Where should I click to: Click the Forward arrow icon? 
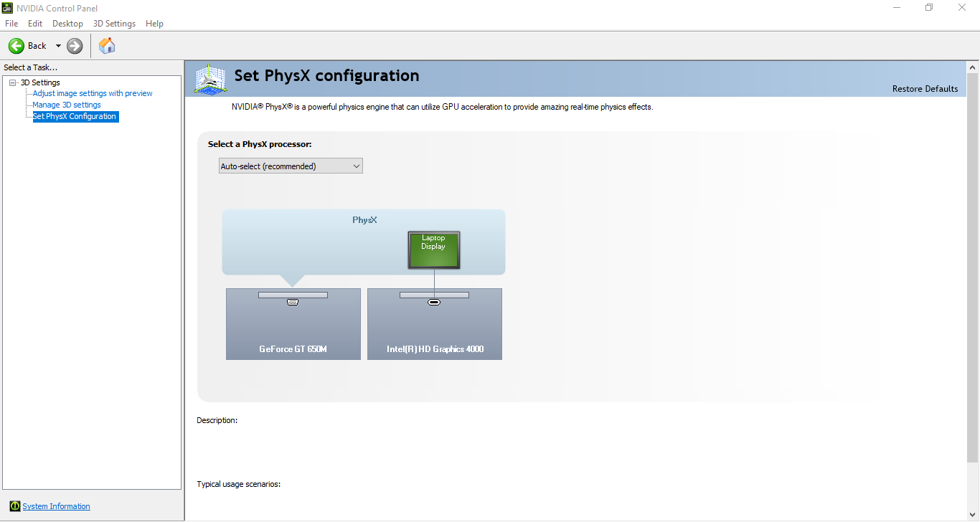click(75, 46)
